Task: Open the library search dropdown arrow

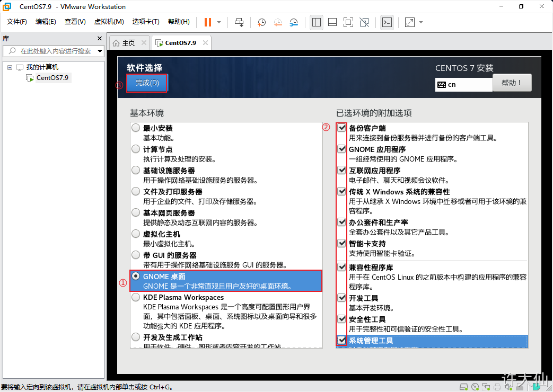Action: click(x=100, y=51)
